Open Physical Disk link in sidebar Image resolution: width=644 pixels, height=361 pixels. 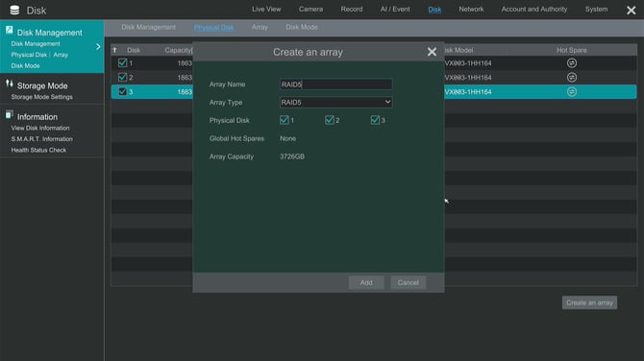pyautogui.click(x=29, y=55)
